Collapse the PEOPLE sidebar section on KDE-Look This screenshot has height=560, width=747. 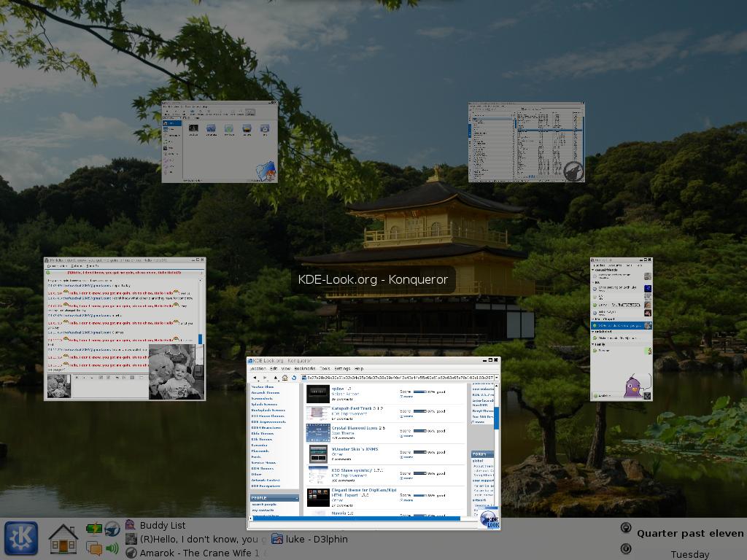(x=296, y=498)
